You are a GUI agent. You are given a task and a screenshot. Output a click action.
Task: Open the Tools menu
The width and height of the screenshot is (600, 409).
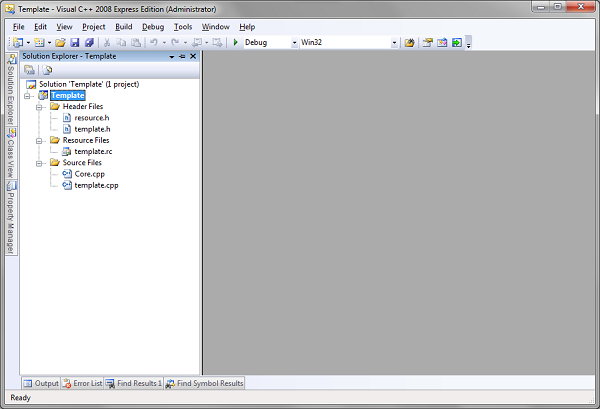183,27
